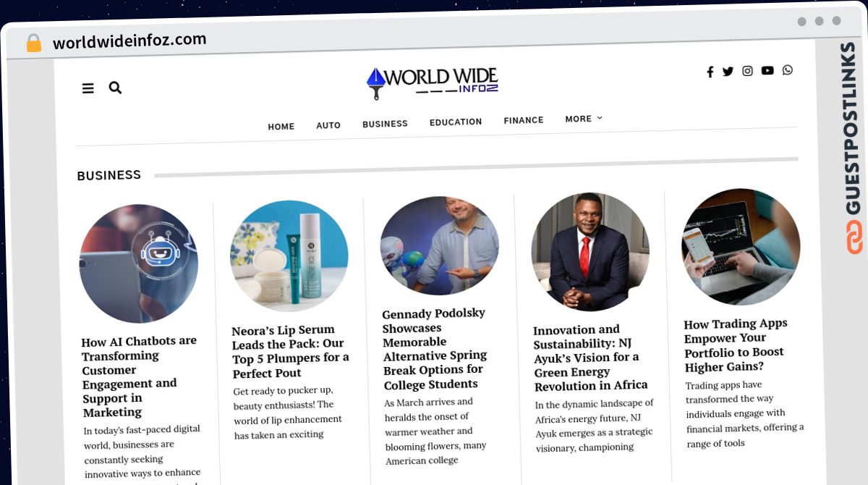
Task: Open Neora's Lip Serum article link
Action: [x=290, y=351]
